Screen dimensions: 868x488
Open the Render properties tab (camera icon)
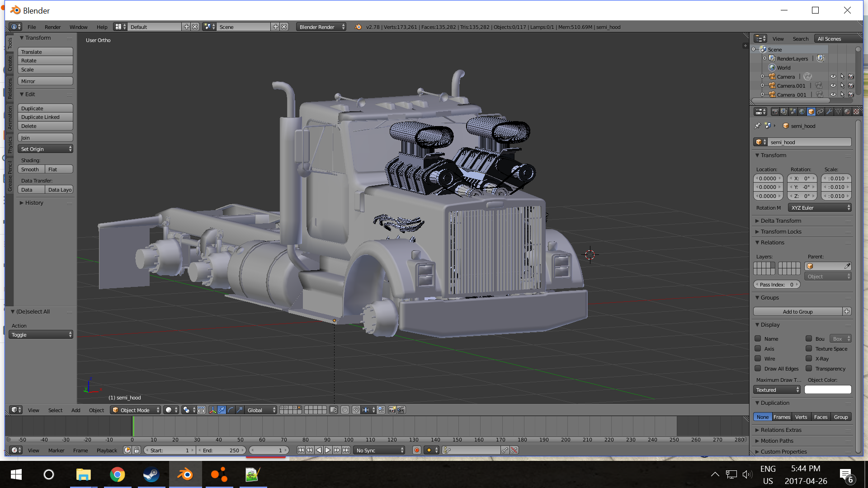click(x=775, y=112)
